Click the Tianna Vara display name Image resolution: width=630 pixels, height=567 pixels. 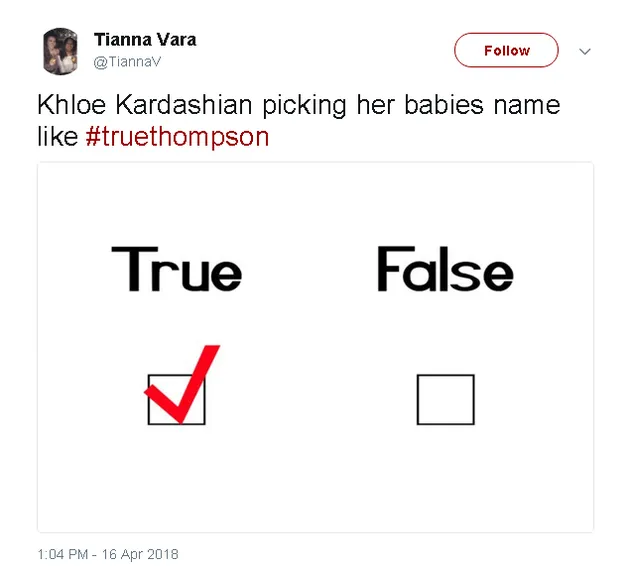(145, 40)
